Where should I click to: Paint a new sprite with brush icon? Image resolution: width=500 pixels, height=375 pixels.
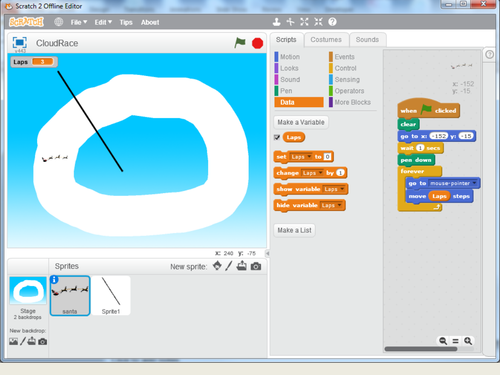(x=228, y=266)
